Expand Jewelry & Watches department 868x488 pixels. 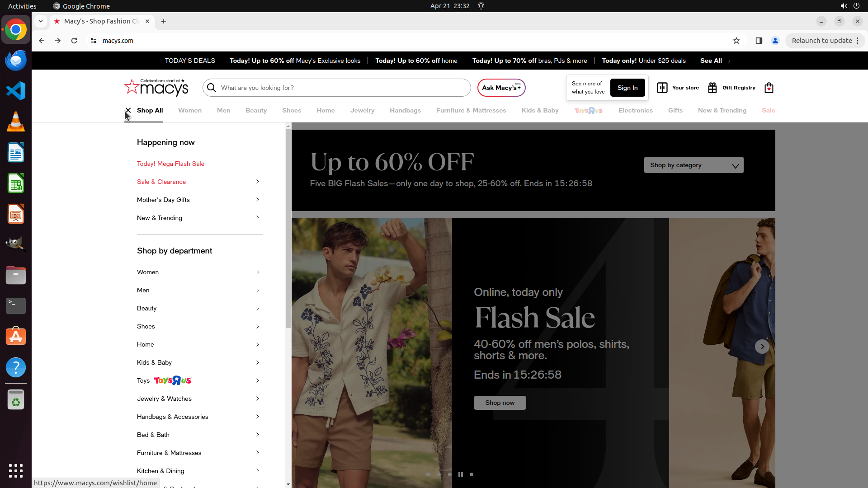[x=258, y=399]
